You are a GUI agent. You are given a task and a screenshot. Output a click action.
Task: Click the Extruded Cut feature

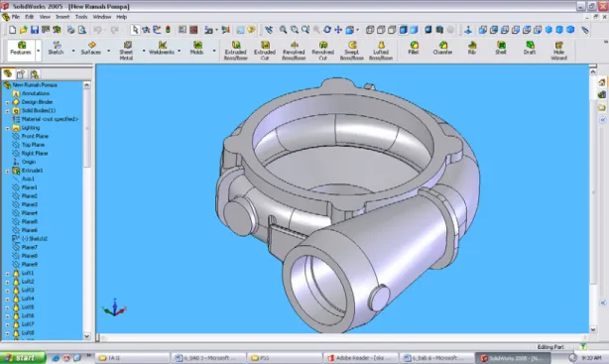pos(265,51)
